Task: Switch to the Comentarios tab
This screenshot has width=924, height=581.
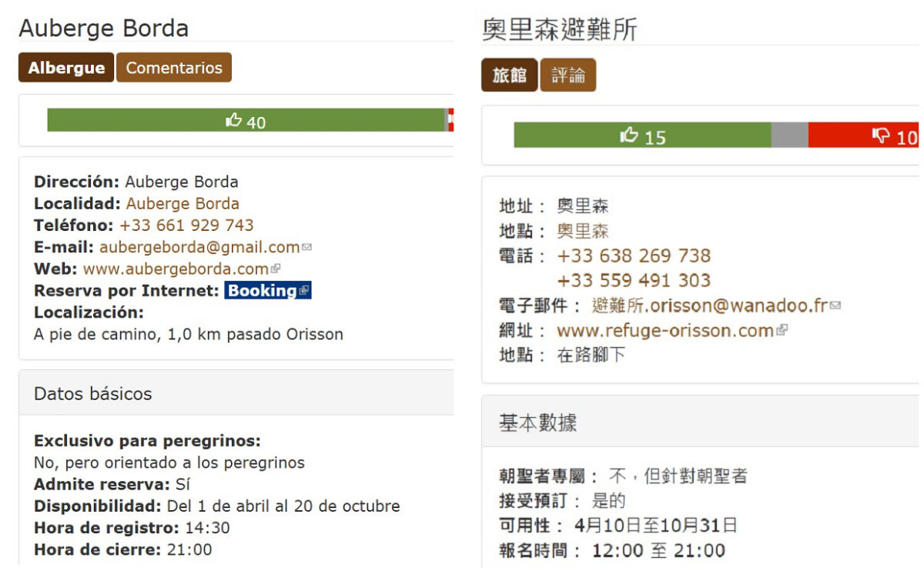Action: point(174,68)
